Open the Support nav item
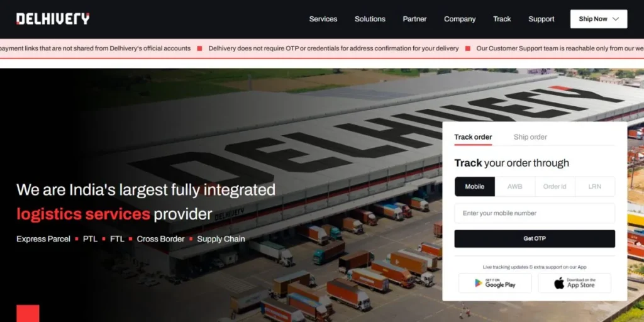 (x=541, y=19)
